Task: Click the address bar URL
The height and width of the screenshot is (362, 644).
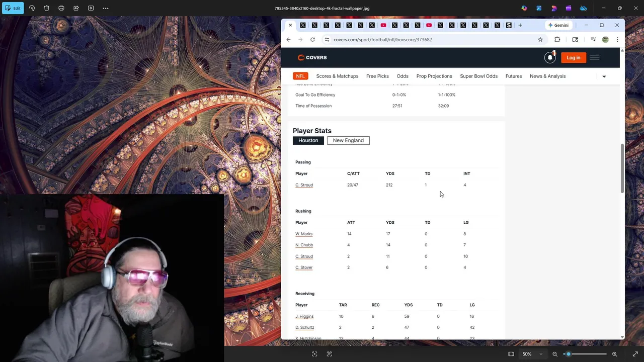Action: [x=382, y=39]
